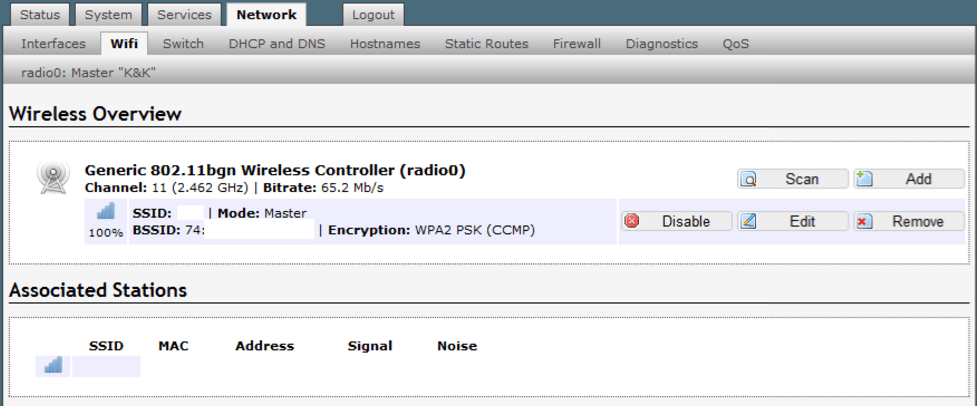Click the Hostnames subtab
977x406 pixels.
[385, 44]
